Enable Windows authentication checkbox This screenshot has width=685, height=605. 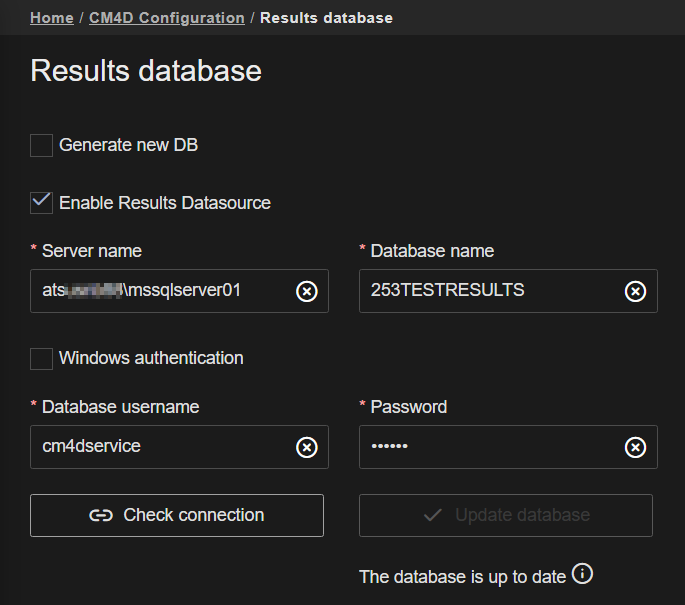(x=41, y=358)
